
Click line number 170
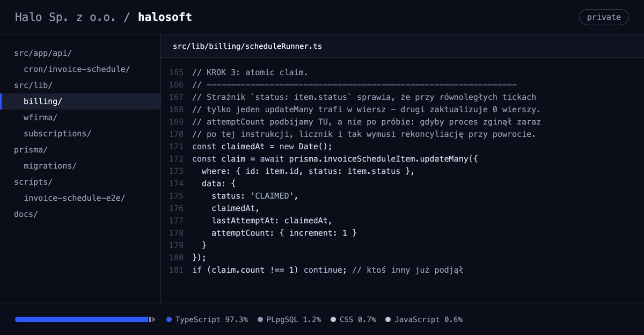click(176, 134)
